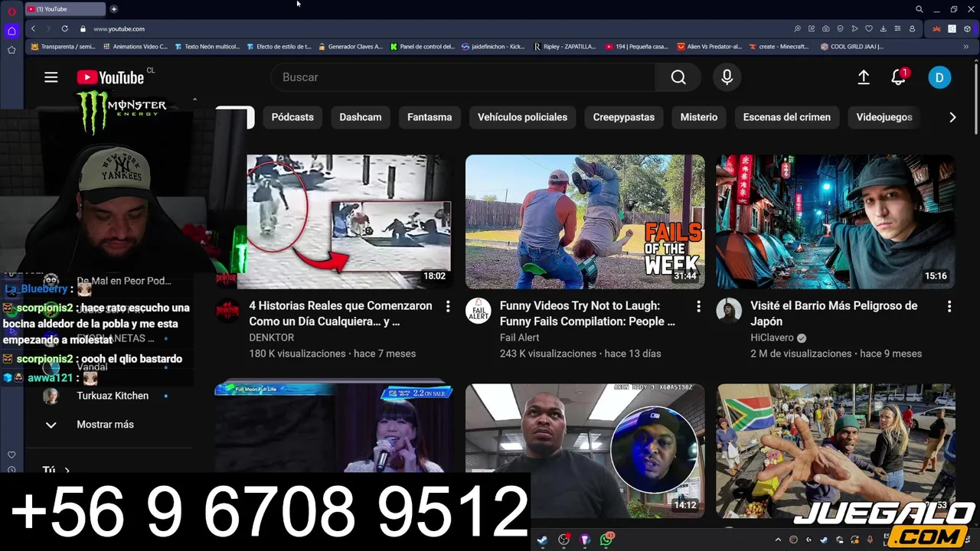Viewport: 980px width, 551px height.
Task: Show more chips with right arrow
Action: [x=952, y=117]
